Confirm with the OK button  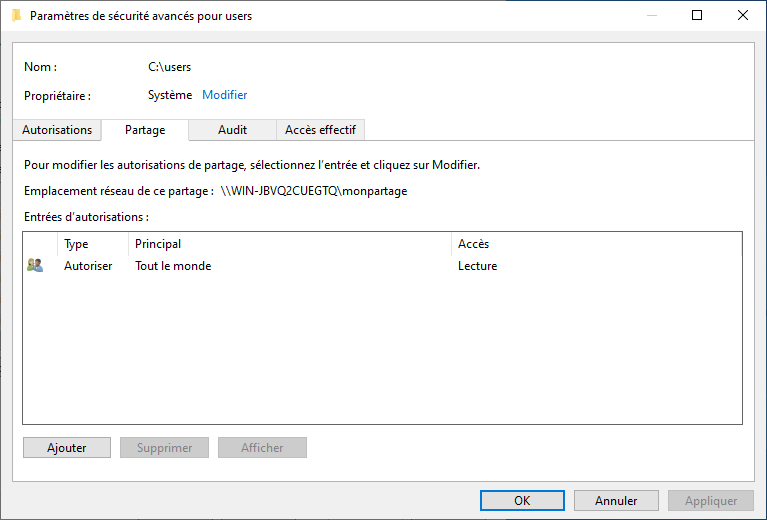[x=522, y=500]
